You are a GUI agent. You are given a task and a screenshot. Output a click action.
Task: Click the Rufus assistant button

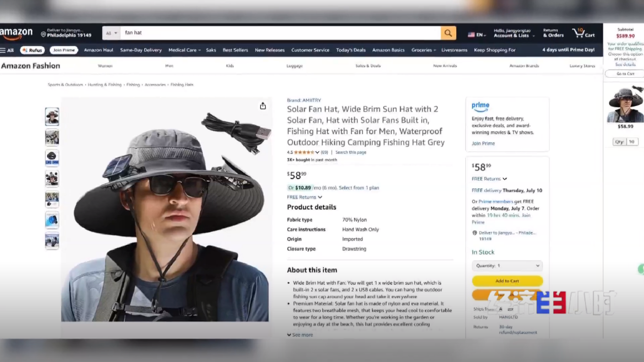pos(32,50)
